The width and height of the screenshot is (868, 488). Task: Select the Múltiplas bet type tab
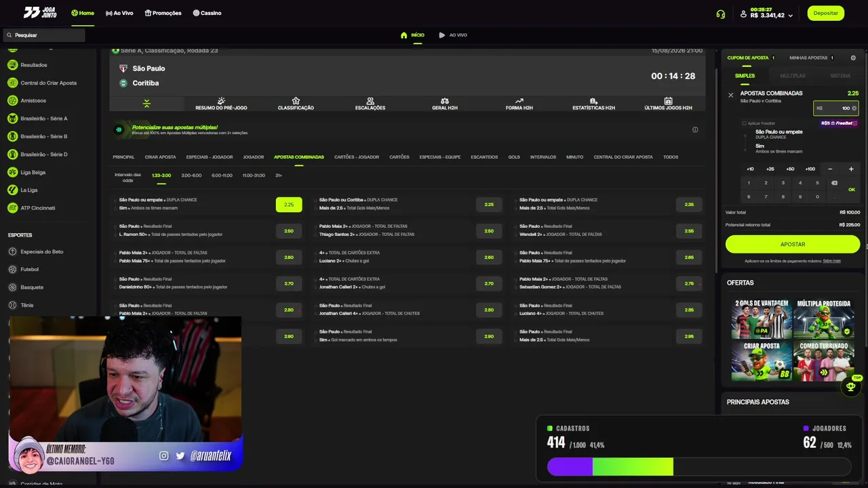tap(793, 76)
